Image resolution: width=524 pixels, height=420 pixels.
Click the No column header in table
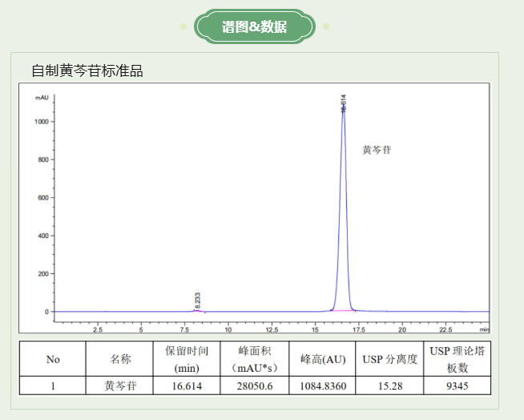click(x=53, y=359)
